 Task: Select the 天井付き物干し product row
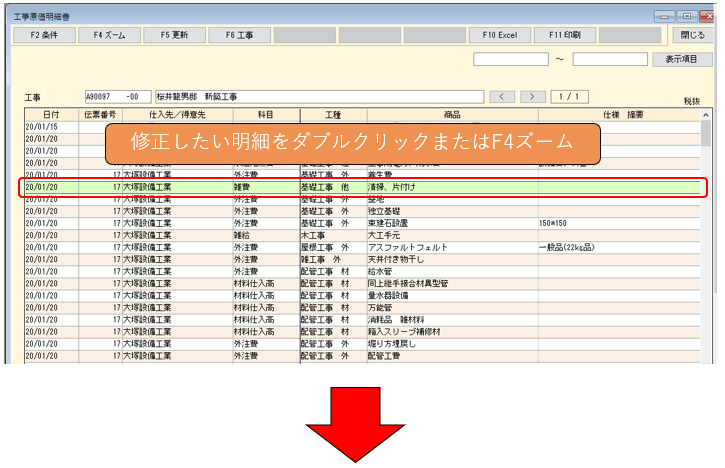pos(363,259)
